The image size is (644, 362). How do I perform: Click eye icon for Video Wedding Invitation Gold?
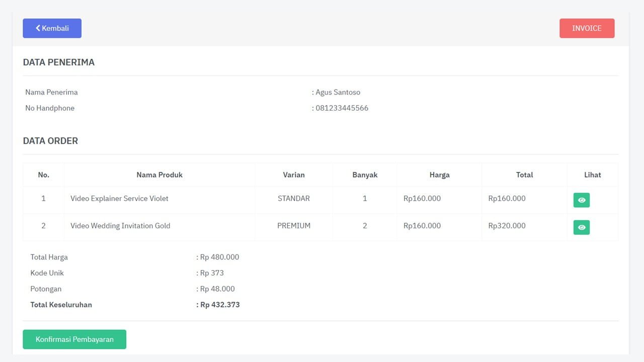pyautogui.click(x=581, y=227)
